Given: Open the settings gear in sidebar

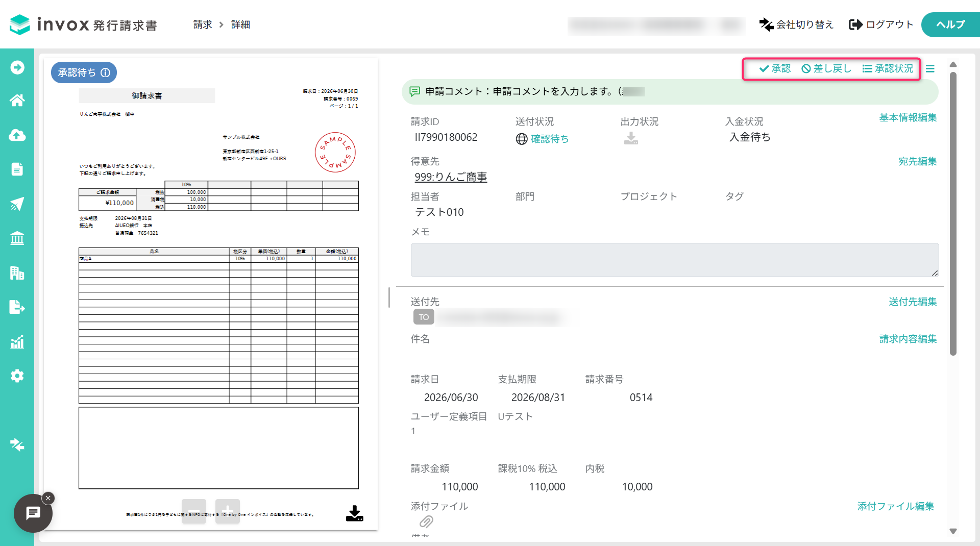Looking at the screenshot, I should pyautogui.click(x=17, y=376).
